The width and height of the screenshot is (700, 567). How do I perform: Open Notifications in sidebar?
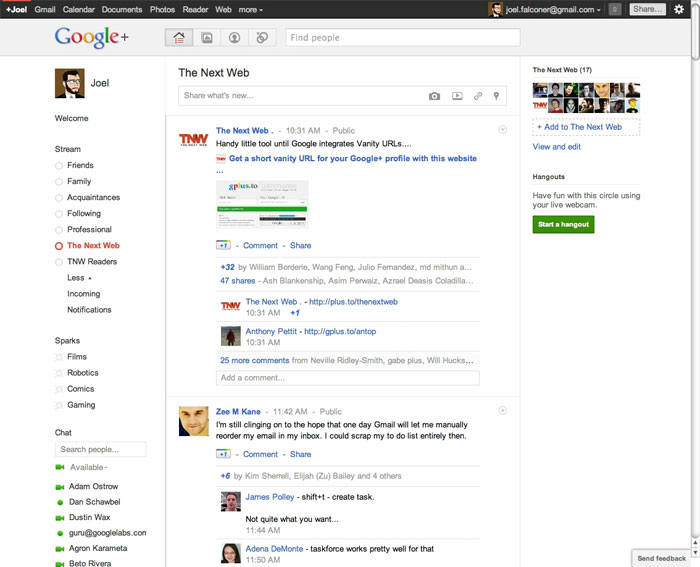[89, 310]
